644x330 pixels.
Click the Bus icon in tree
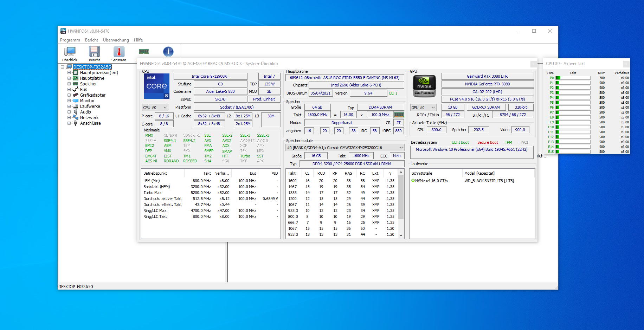(76, 90)
